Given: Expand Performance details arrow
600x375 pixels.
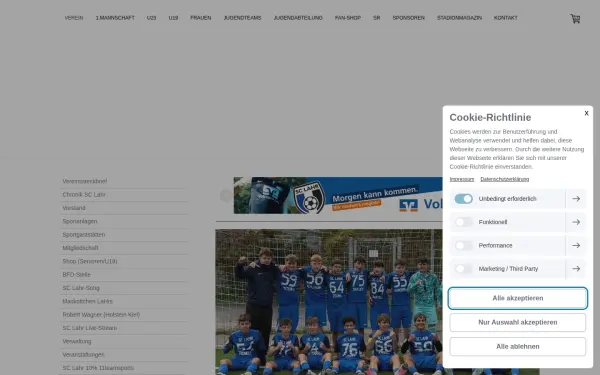Looking at the screenshot, I should click(x=576, y=245).
